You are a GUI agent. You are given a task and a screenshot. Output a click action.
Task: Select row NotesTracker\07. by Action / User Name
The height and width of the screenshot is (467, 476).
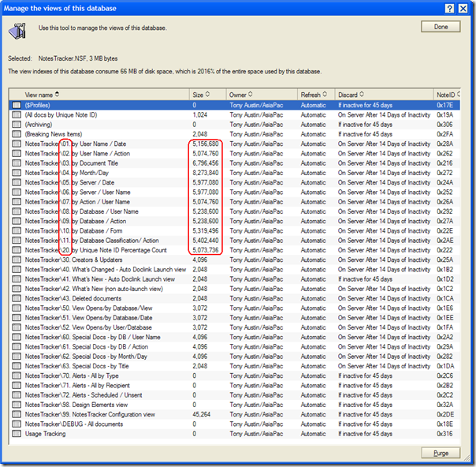point(234,202)
